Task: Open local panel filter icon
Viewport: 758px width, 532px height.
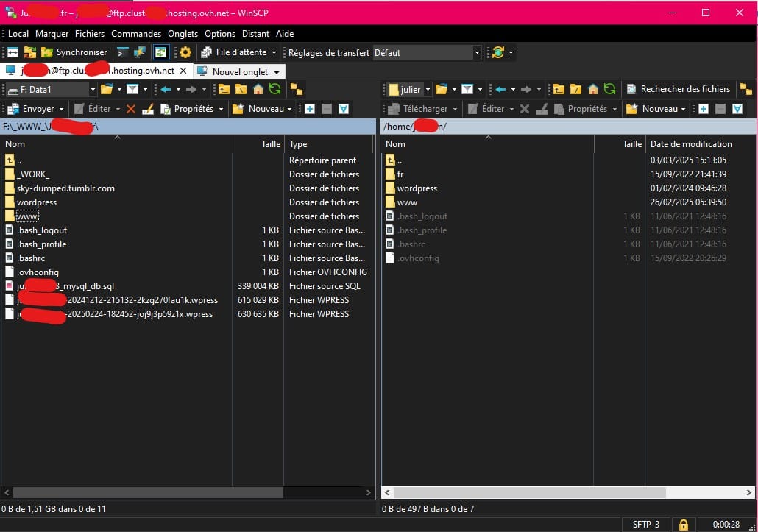Action: coord(132,89)
